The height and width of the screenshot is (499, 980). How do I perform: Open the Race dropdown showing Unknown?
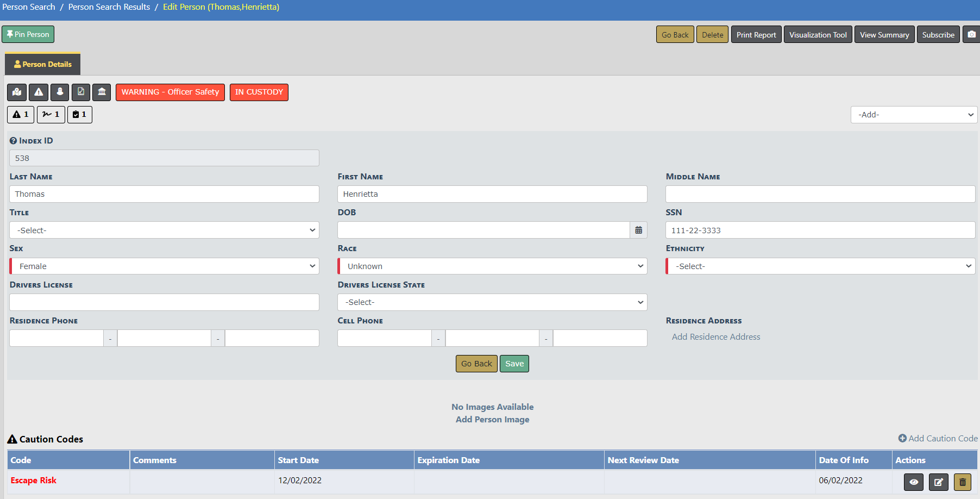pyautogui.click(x=492, y=266)
